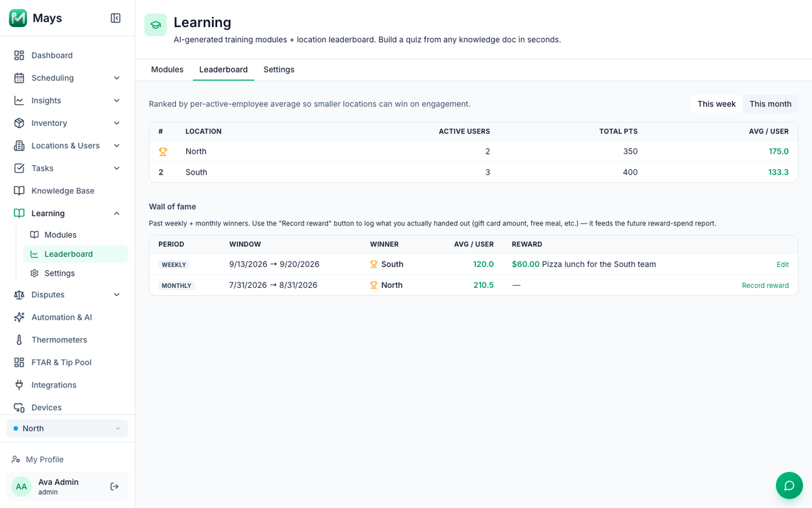Click the North location cell in leaderboard
This screenshot has width=812, height=508.
[196, 152]
